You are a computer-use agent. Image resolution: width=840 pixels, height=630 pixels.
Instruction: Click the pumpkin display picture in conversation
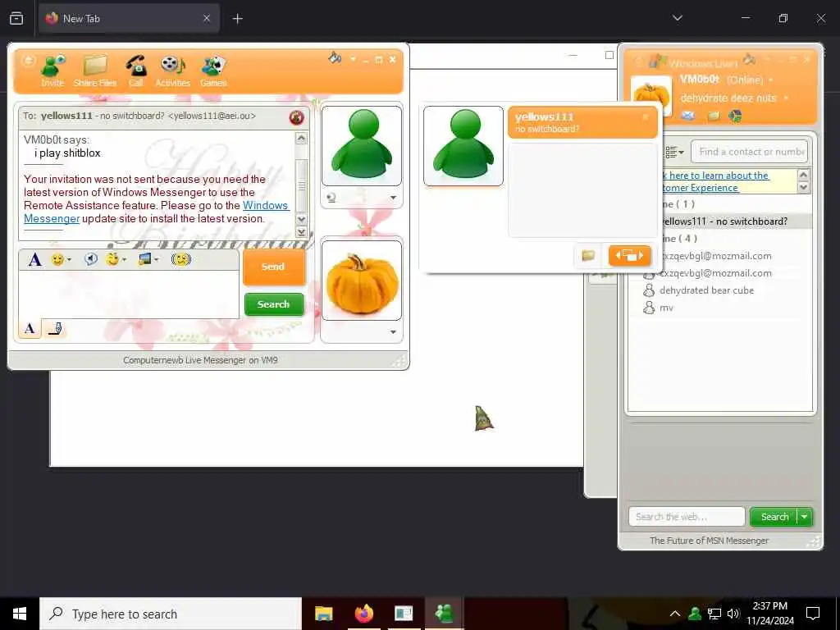[x=362, y=281]
